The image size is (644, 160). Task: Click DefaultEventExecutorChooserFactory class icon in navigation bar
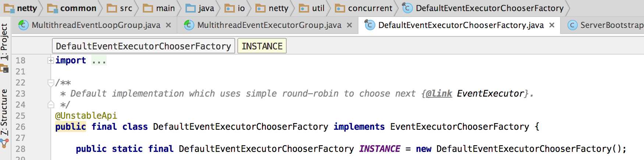click(407, 8)
